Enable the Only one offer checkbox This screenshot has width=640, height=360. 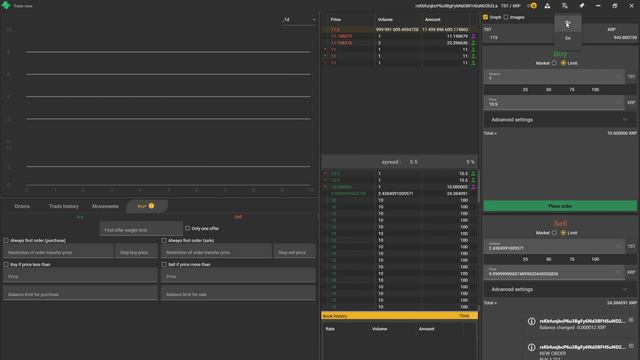tap(187, 228)
